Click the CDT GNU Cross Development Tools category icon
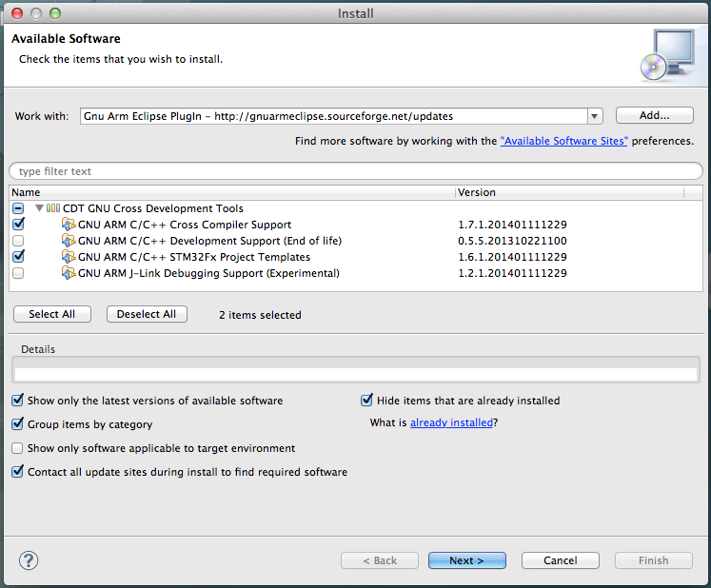 coord(53,208)
